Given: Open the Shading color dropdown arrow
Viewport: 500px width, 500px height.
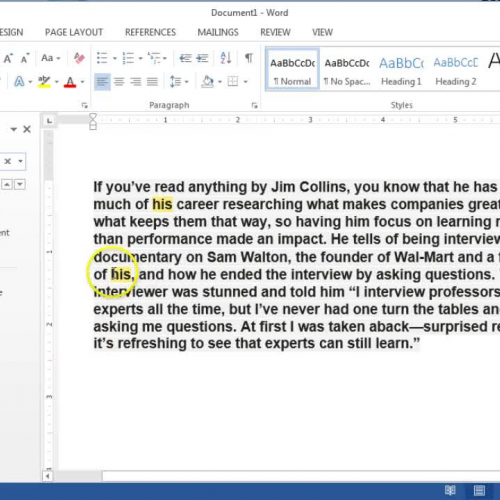Looking at the screenshot, I should (220, 82).
